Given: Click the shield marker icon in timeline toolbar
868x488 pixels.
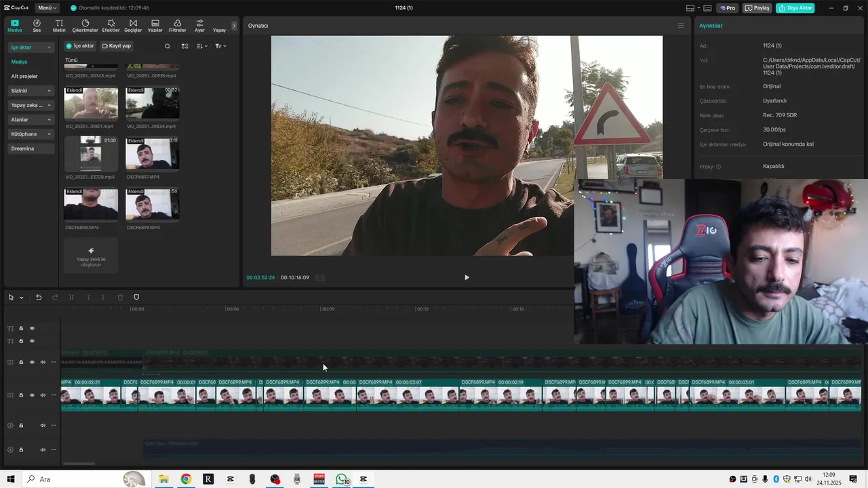Looking at the screenshot, I should (136, 298).
